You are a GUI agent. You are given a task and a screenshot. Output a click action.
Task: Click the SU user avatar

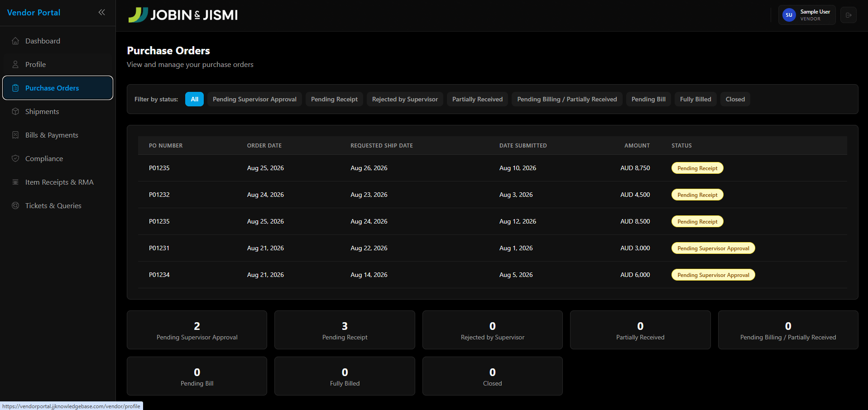click(789, 15)
